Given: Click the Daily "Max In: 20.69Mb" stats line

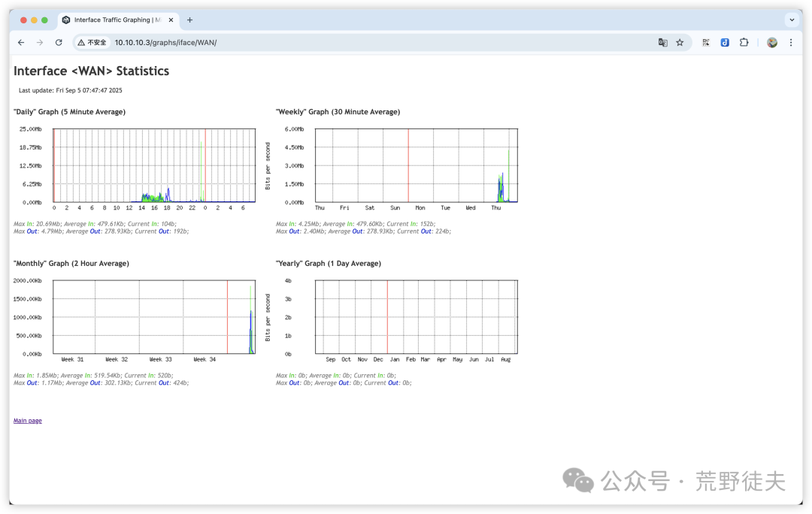Looking at the screenshot, I should [x=95, y=224].
